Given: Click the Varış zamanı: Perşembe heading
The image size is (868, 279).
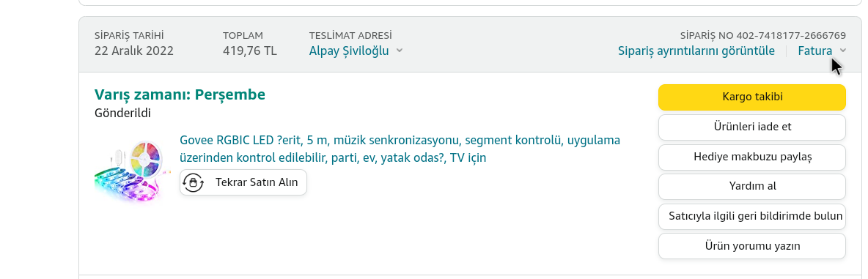Looking at the screenshot, I should 180,94.
